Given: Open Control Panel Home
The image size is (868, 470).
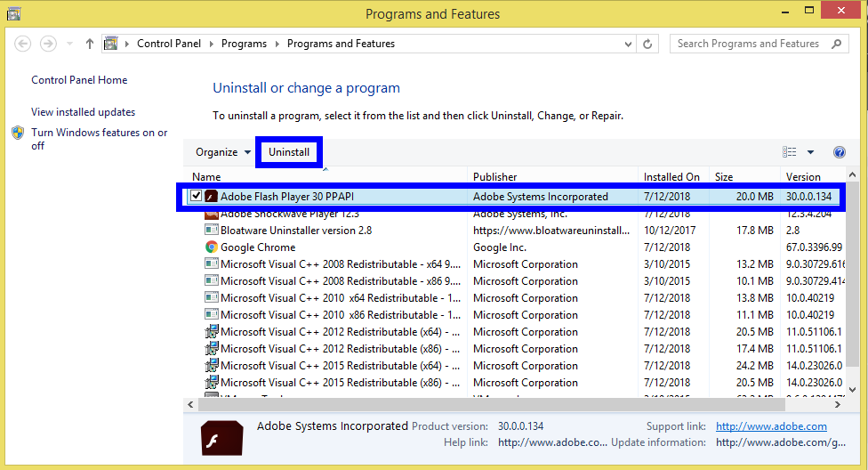Looking at the screenshot, I should (79, 80).
